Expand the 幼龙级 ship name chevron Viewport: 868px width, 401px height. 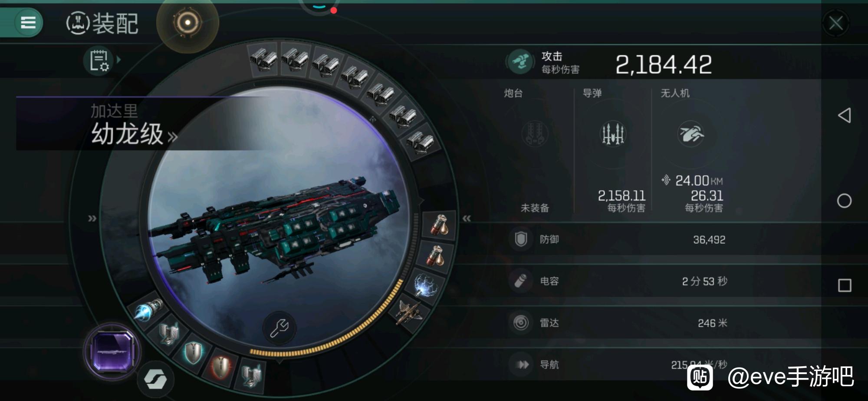173,137
